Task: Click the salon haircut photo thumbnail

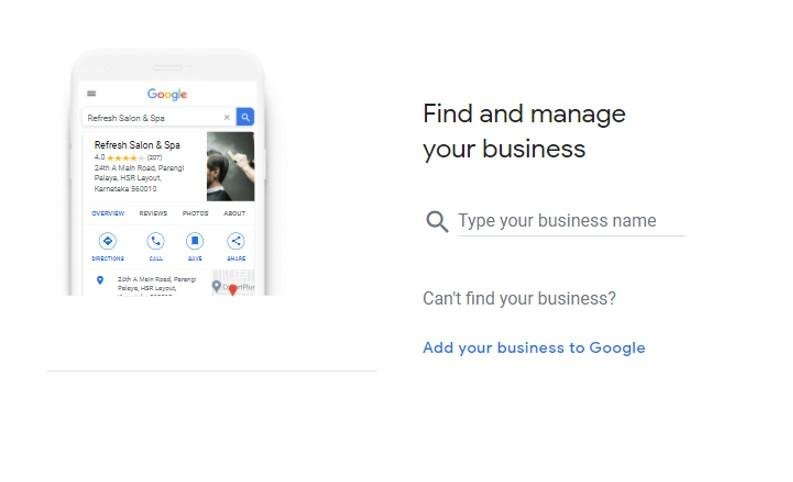Action: pyautogui.click(x=231, y=166)
